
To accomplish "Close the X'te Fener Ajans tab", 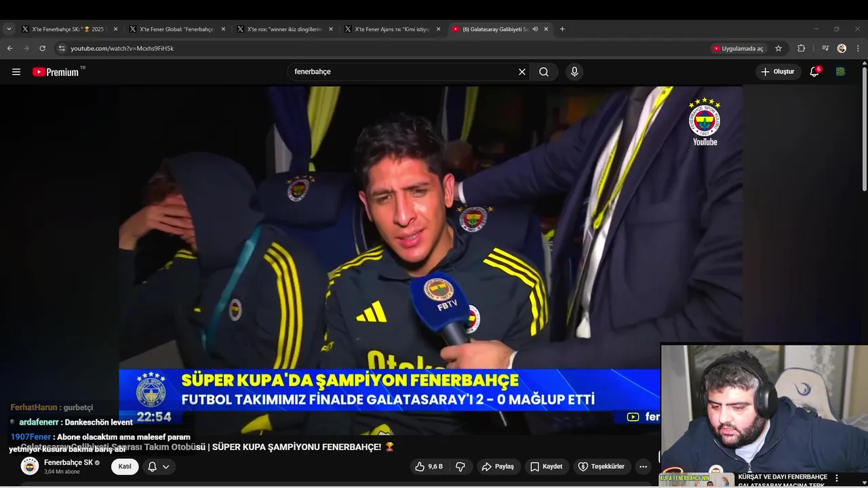I will [x=438, y=29].
